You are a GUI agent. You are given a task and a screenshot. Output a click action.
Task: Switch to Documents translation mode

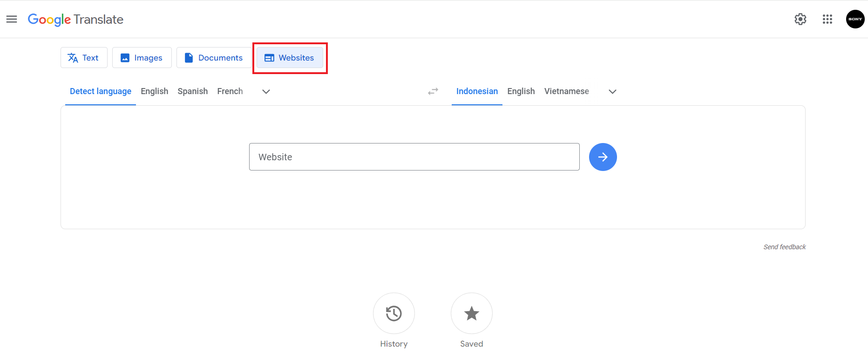tap(214, 58)
